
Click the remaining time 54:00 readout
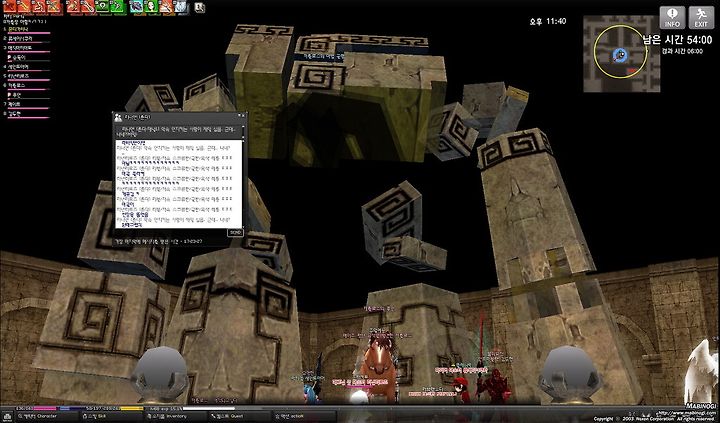[x=678, y=40]
